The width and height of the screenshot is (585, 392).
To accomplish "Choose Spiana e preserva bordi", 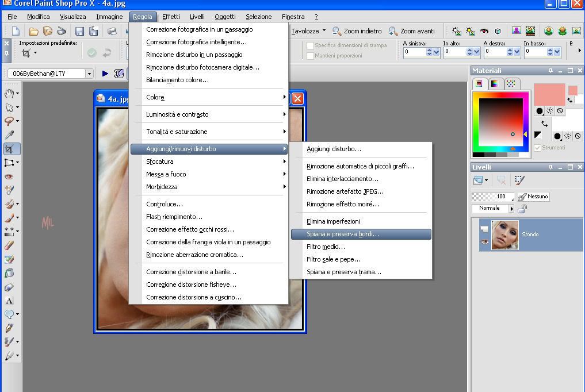I will tap(361, 234).
